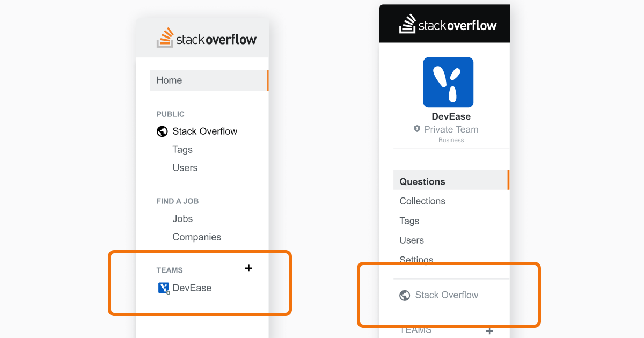The height and width of the screenshot is (338, 644).
Task: Click the large blue DevEase team avatar
Action: tap(448, 83)
